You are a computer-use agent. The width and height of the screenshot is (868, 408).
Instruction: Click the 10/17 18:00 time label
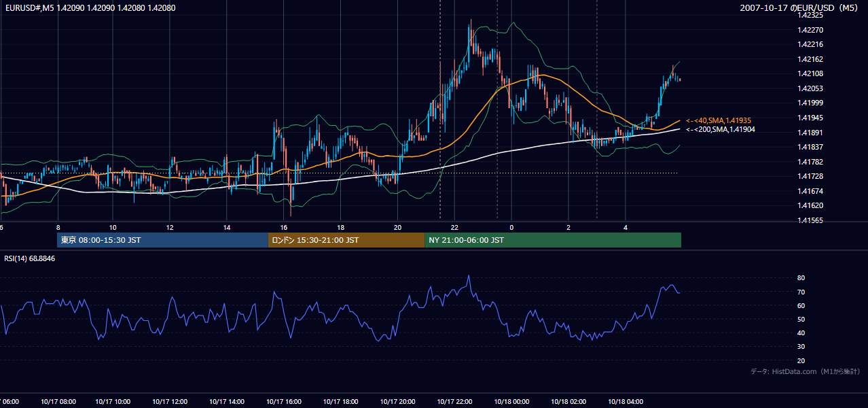pos(340,402)
